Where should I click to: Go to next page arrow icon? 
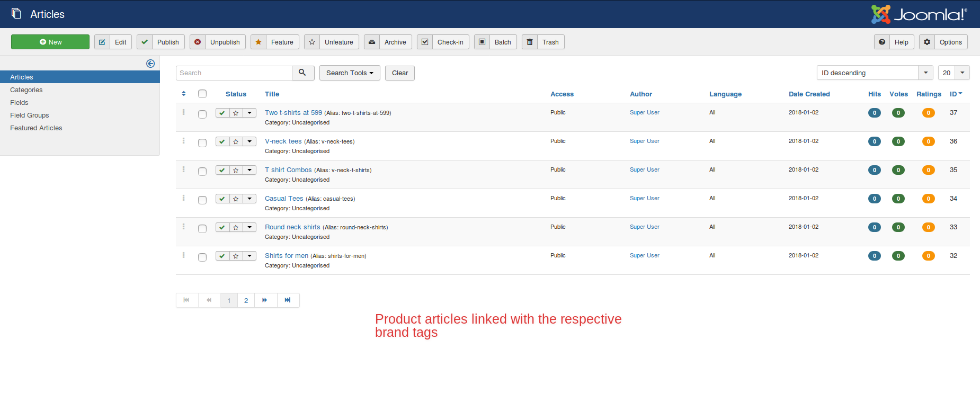[x=264, y=300]
